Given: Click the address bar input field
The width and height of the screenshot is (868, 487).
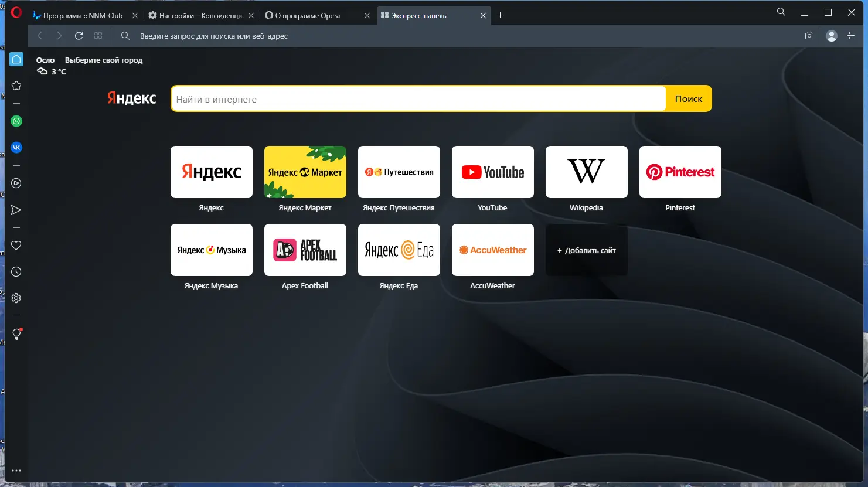Looking at the screenshot, I should [466, 36].
